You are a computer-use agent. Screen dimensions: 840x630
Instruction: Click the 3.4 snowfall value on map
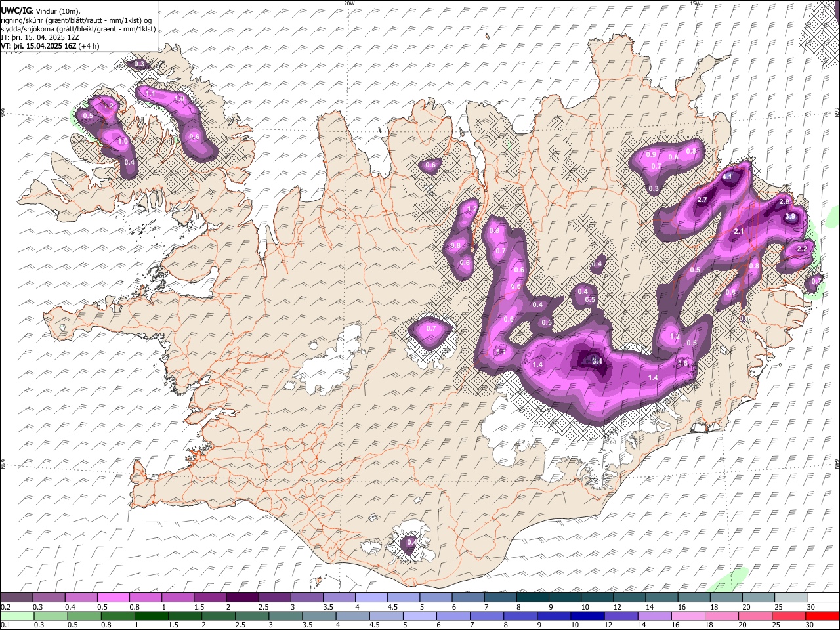(597, 361)
